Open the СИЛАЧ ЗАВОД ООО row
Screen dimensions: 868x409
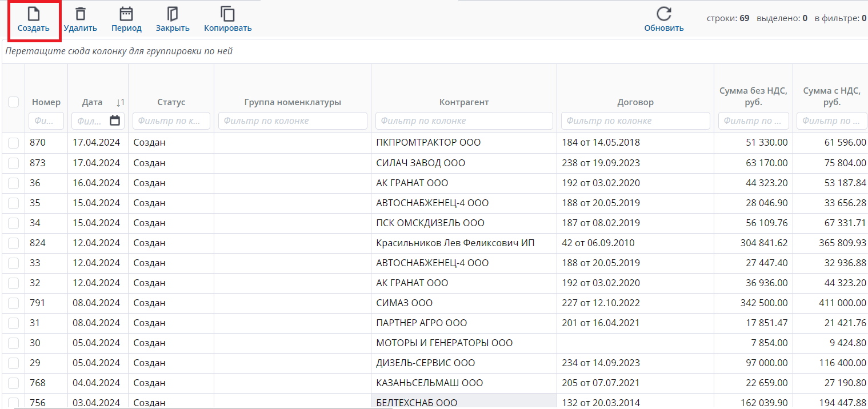pos(421,163)
